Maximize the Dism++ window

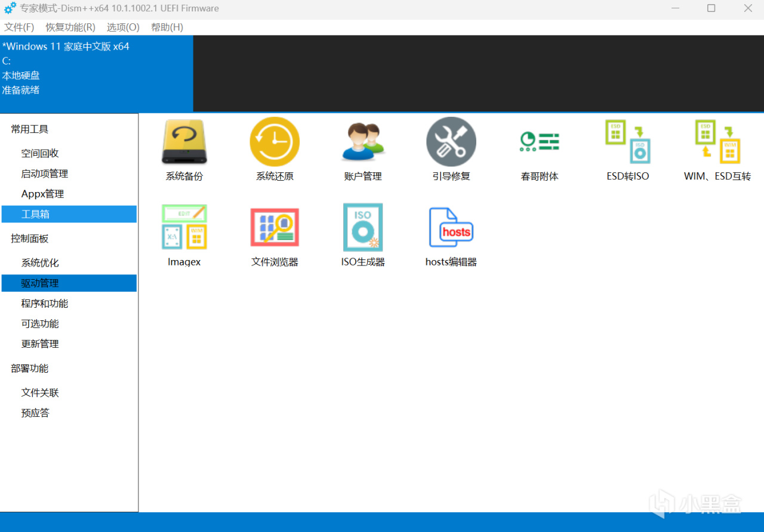[711, 8]
